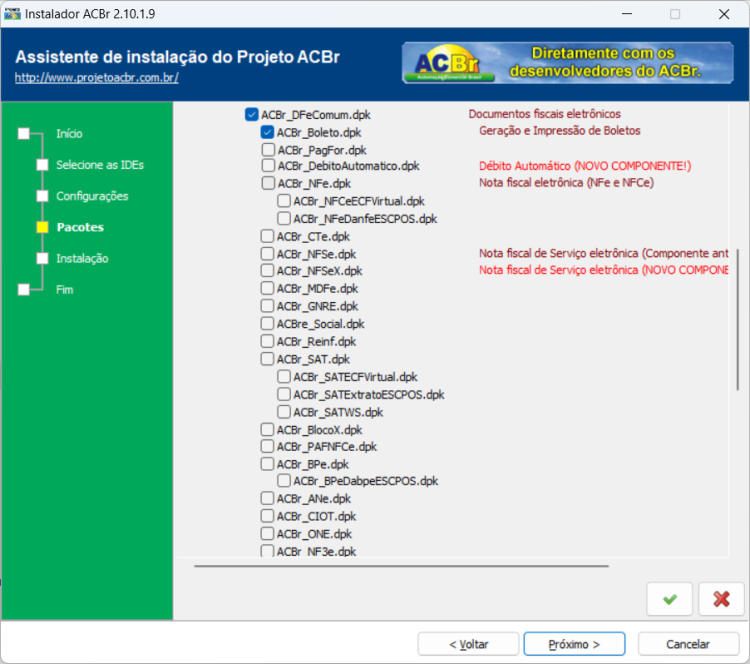The image size is (750, 664).
Task: Check the ACBr_PAFNFCe.dpk box
Action: 267,446
